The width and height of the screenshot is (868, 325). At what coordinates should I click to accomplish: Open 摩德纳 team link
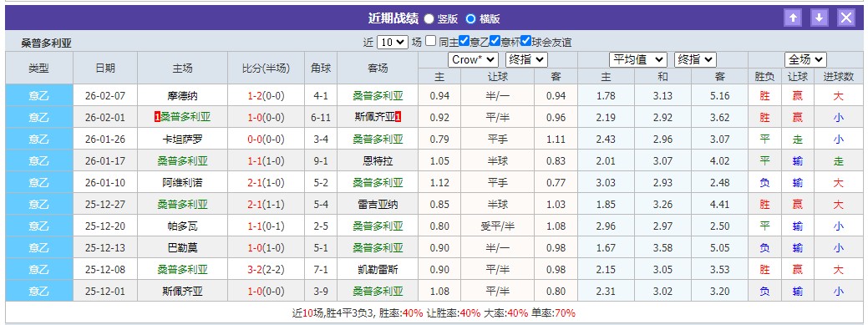pyautogui.click(x=182, y=96)
